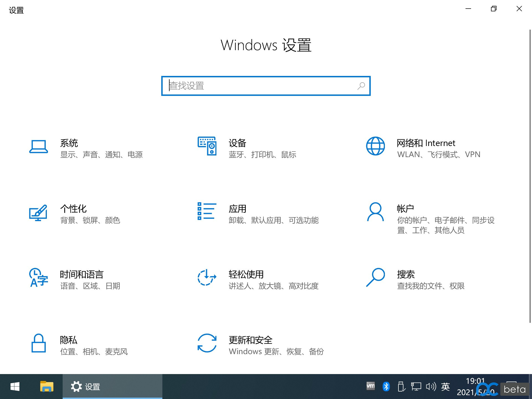Click description 语音、区域、日期

coord(90,286)
